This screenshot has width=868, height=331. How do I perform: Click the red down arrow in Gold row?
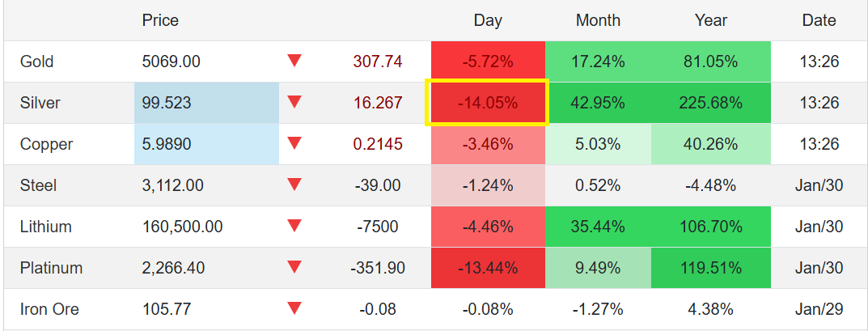(x=294, y=61)
